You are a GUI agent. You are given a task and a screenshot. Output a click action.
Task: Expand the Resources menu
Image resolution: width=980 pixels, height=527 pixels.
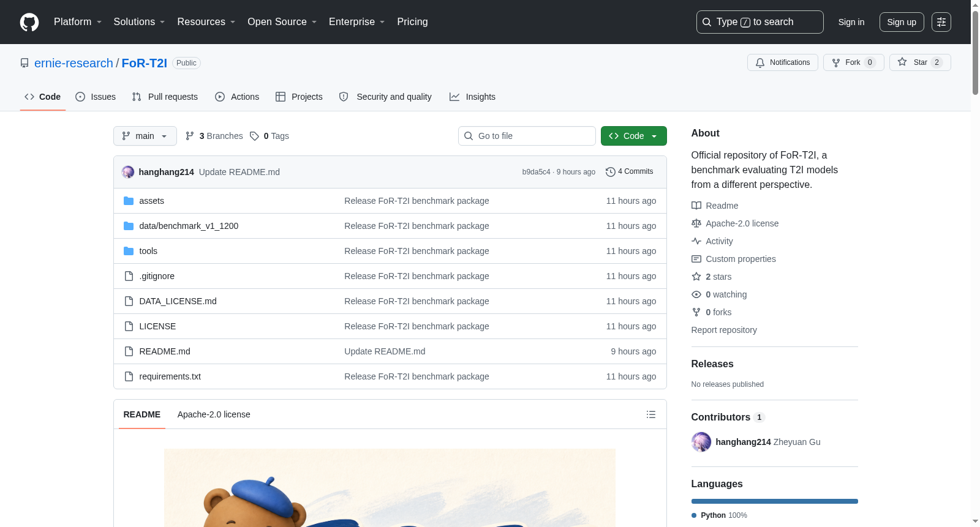206,22
